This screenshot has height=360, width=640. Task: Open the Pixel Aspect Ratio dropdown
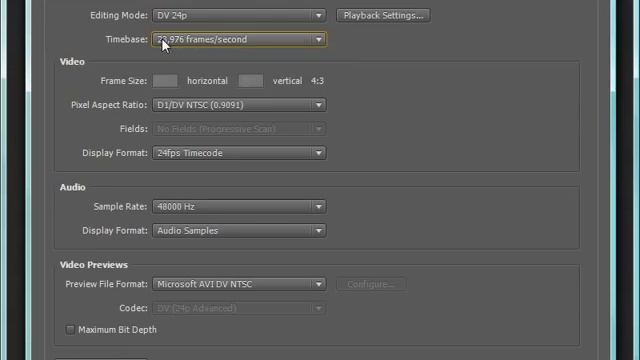click(239, 105)
